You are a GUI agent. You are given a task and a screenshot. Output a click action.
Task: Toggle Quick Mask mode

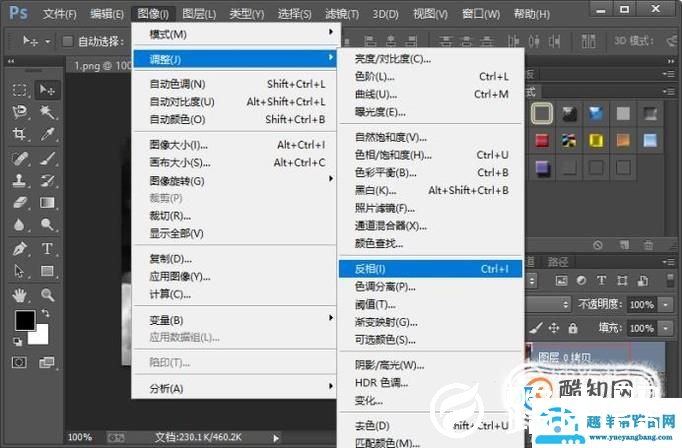19,362
